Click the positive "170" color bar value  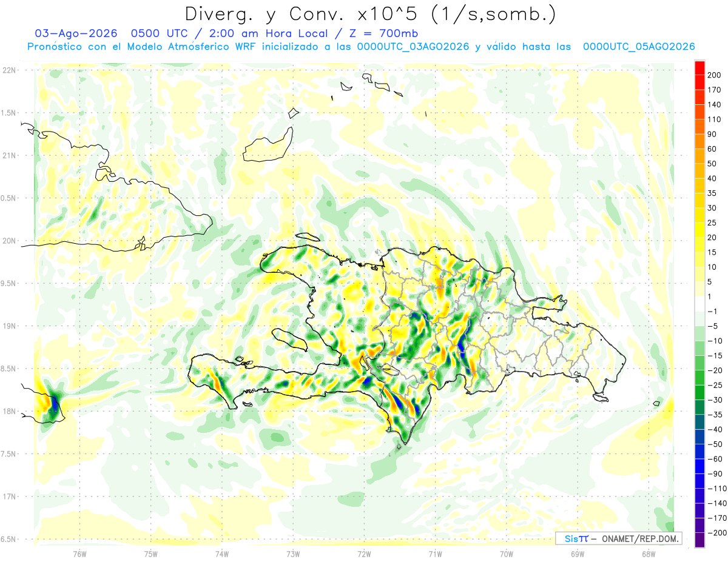(x=714, y=90)
